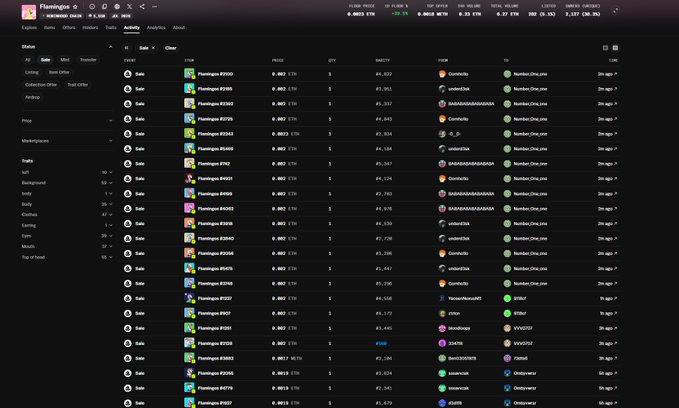The width and height of the screenshot is (679, 408).
Task: Toggle the Listing status filter
Action: (x=32, y=72)
